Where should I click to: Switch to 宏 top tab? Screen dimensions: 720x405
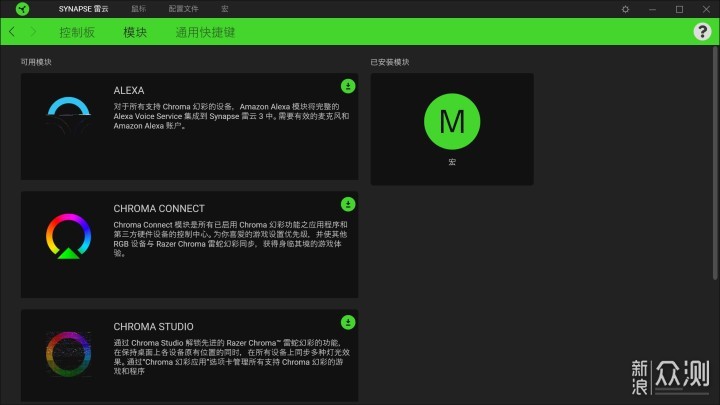point(225,9)
